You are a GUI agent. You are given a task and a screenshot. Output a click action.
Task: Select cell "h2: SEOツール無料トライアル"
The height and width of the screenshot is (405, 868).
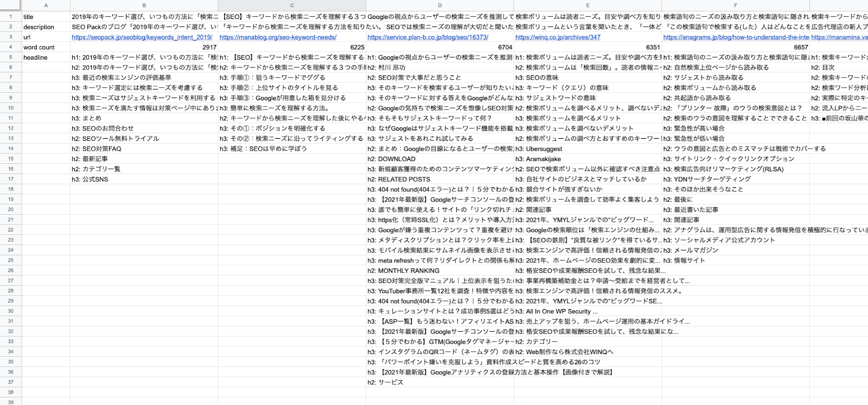[x=144, y=138]
